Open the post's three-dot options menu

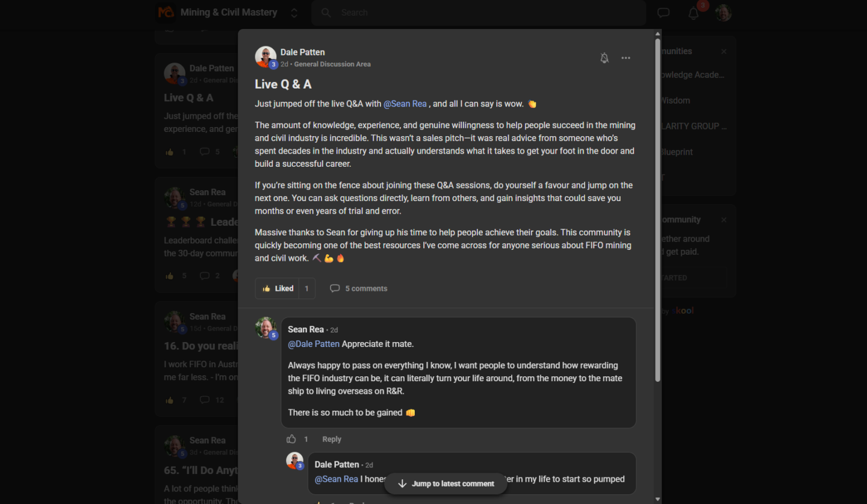point(626,58)
